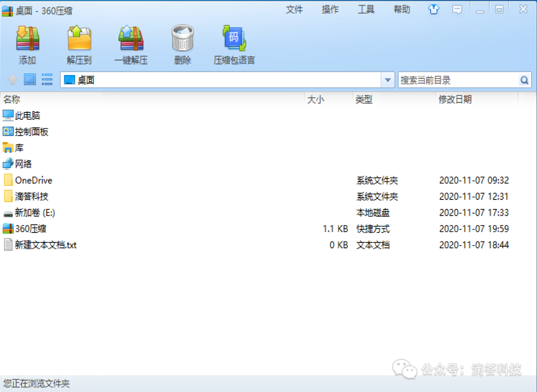Click the 解压到 (Extract to) icon
This screenshot has width=537, height=392.
(79, 38)
